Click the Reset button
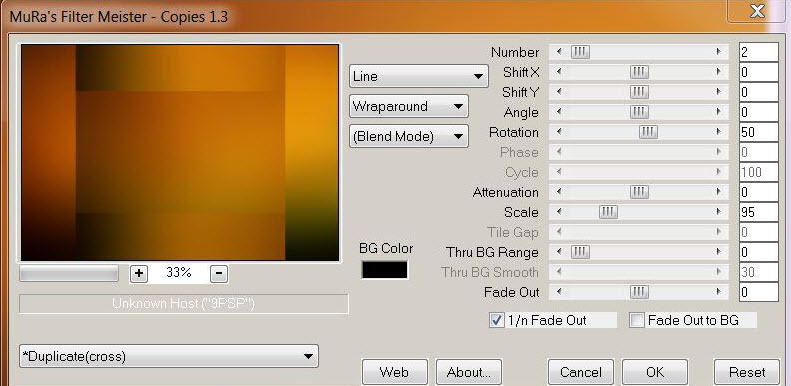Image resolution: width=791 pixels, height=386 pixels. click(x=747, y=372)
